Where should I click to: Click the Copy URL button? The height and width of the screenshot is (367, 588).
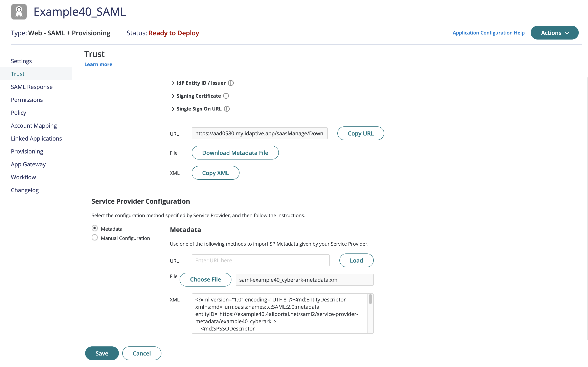click(x=360, y=133)
